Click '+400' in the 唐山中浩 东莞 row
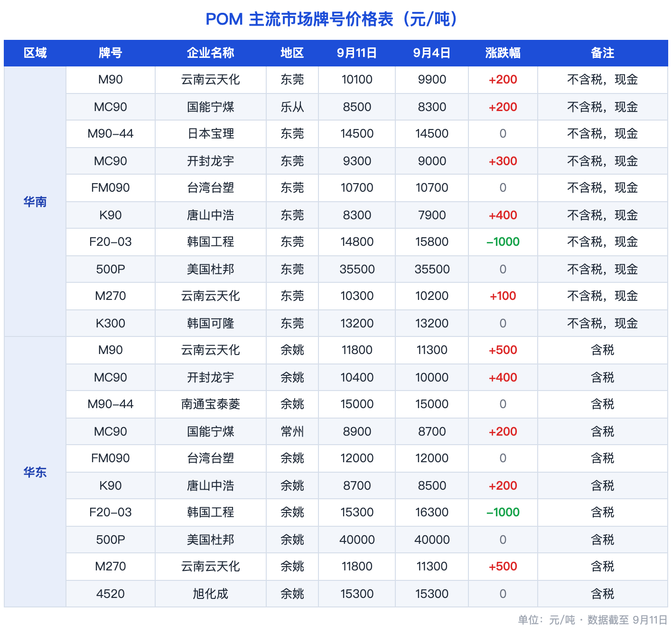 click(503, 215)
